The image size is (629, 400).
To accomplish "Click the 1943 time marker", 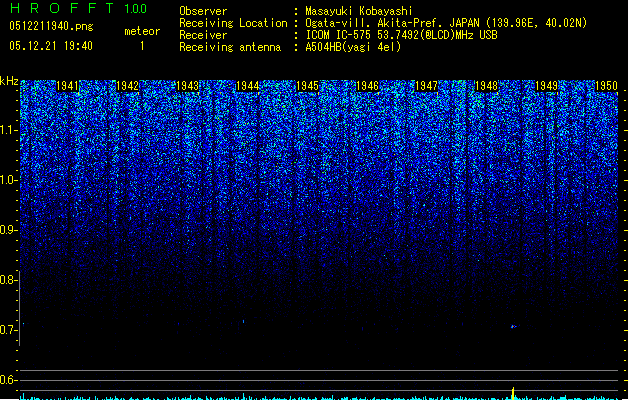I will (x=187, y=86).
